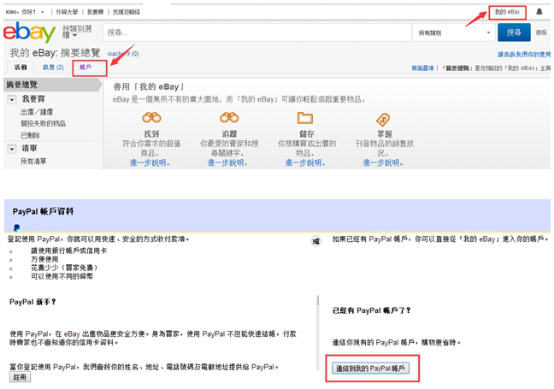Click 進一步說明 under 儲存
554x389 pixels.
coord(305,163)
